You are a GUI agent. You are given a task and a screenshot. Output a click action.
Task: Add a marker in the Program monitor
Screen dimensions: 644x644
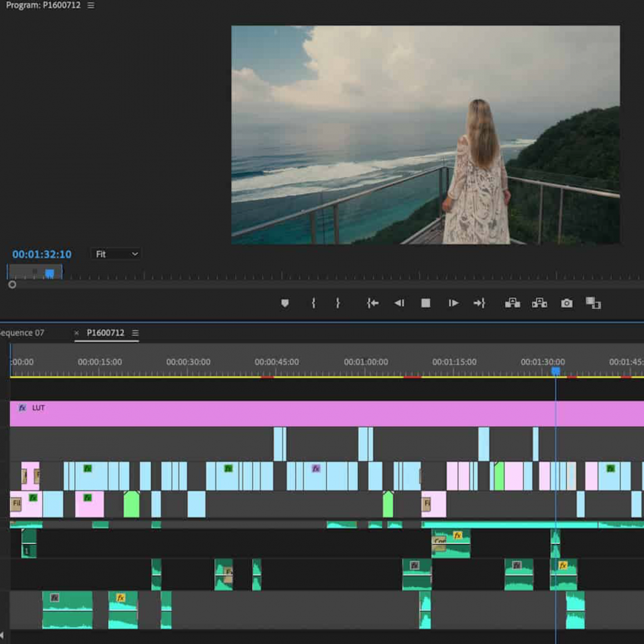(284, 303)
